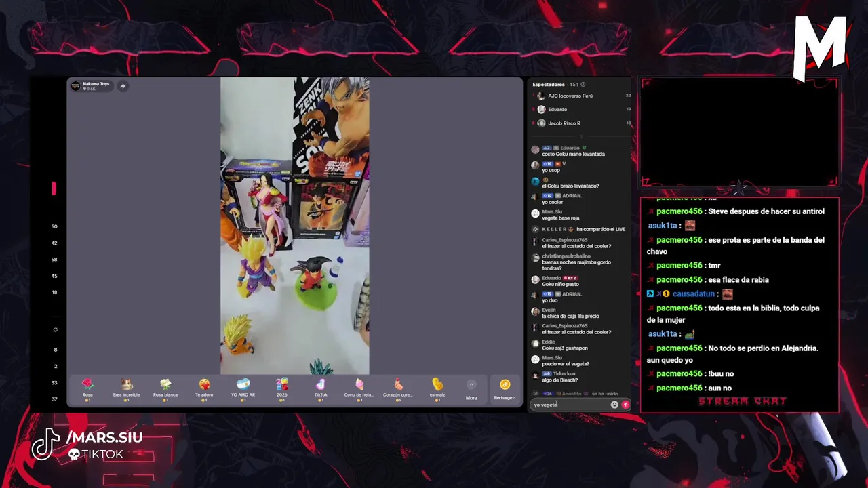Collapse the top viewers list chevron
The width and height of the screenshot is (868, 488).
(x=581, y=136)
